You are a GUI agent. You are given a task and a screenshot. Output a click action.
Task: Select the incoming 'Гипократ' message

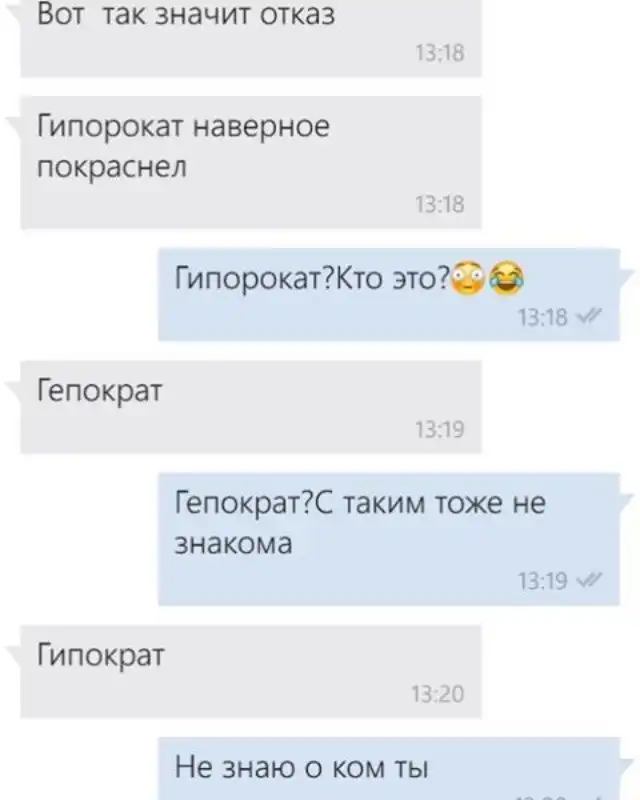(x=251, y=671)
